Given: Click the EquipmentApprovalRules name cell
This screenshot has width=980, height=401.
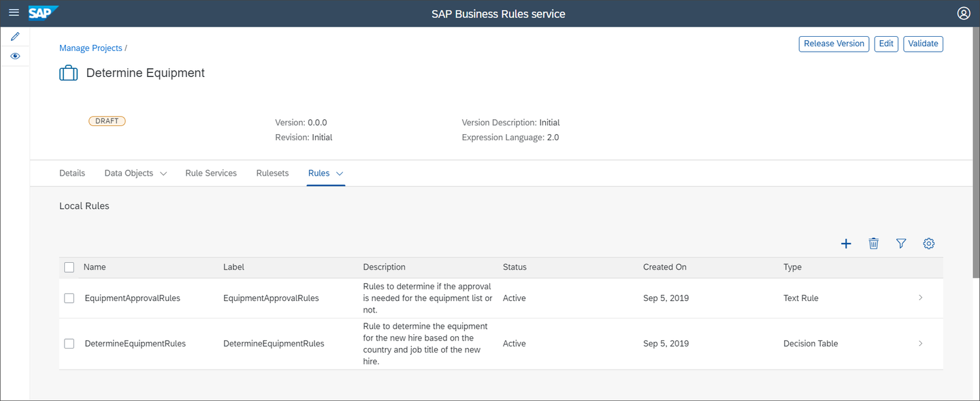Looking at the screenshot, I should pos(132,298).
